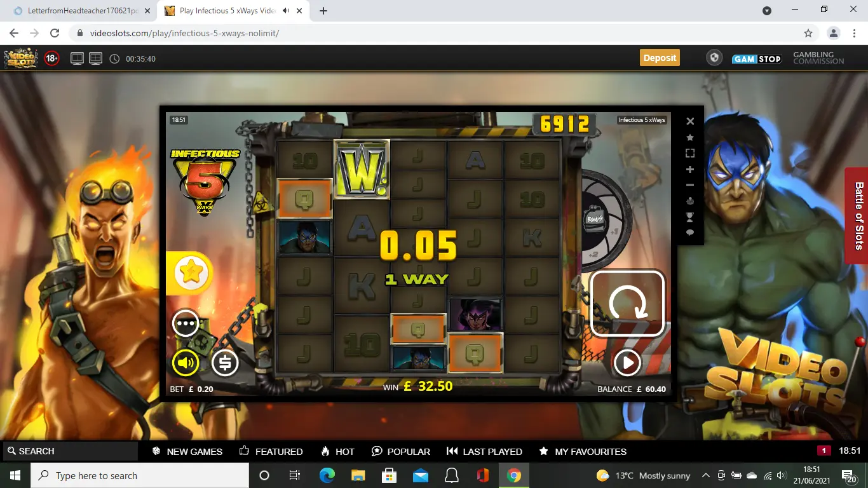The image size is (868, 488).
Task: Spin the reels with the big spin button
Action: 627,303
